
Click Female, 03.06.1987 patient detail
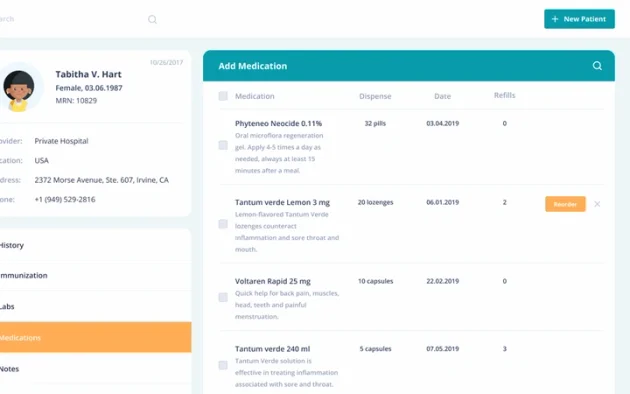point(89,88)
